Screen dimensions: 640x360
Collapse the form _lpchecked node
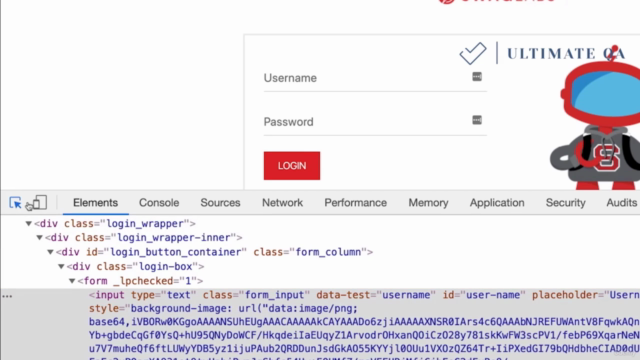pyautogui.click(x=72, y=281)
